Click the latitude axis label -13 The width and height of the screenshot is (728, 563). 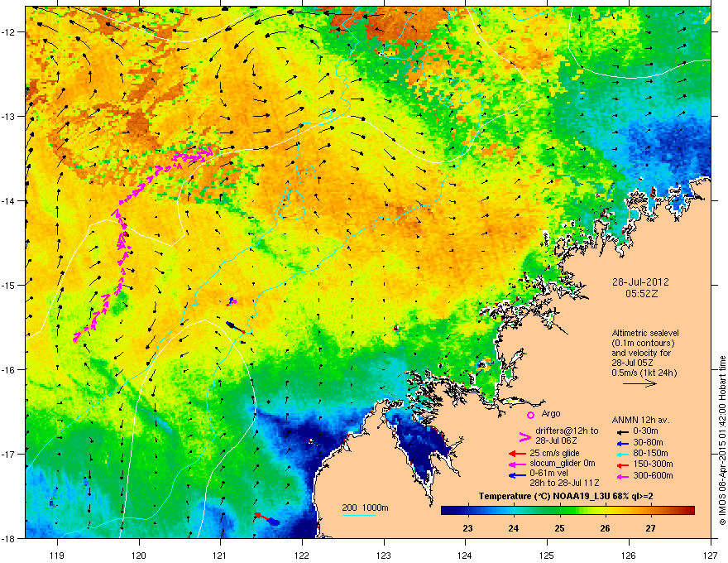pyautogui.click(x=8, y=117)
